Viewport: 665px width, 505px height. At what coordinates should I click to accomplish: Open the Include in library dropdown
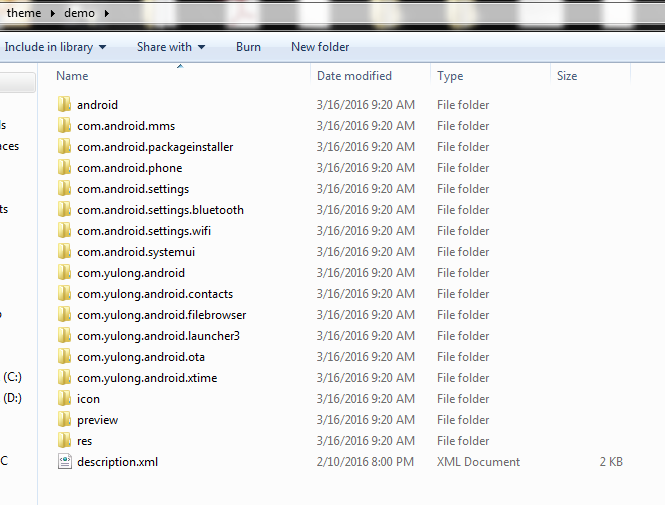pyautogui.click(x=55, y=47)
